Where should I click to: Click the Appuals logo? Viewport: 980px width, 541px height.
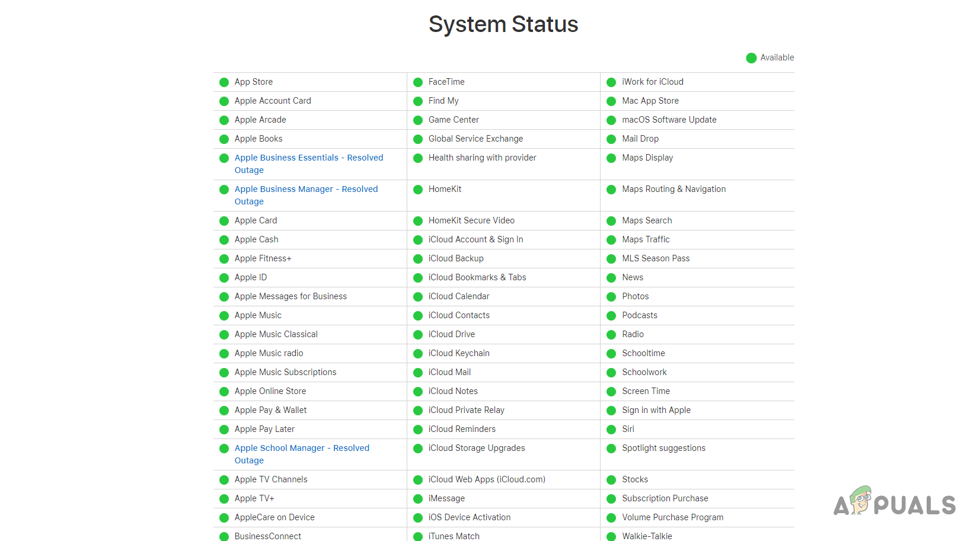click(x=895, y=505)
